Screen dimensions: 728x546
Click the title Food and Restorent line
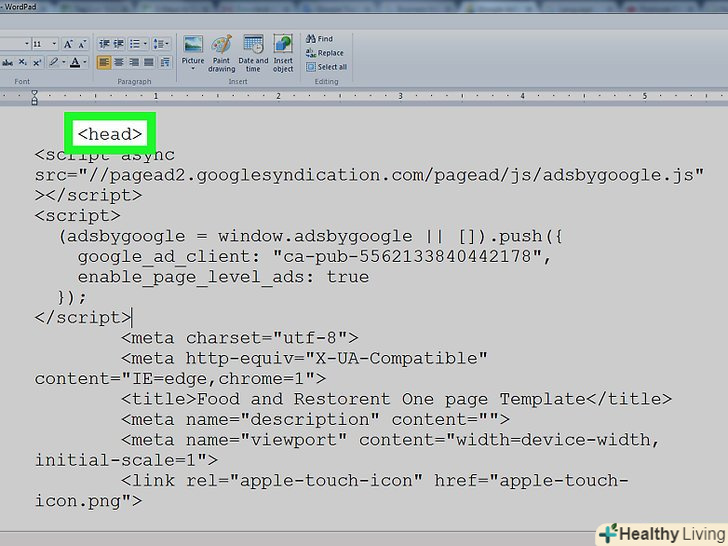pos(396,399)
